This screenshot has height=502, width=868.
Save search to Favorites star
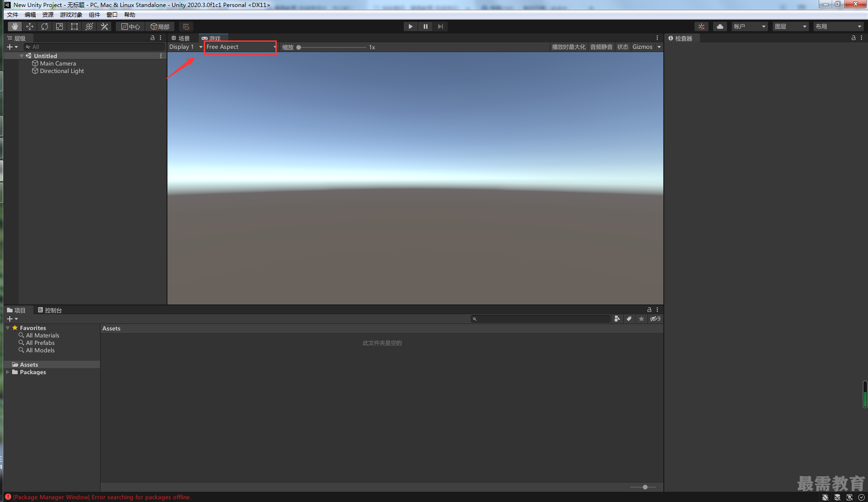pos(641,319)
